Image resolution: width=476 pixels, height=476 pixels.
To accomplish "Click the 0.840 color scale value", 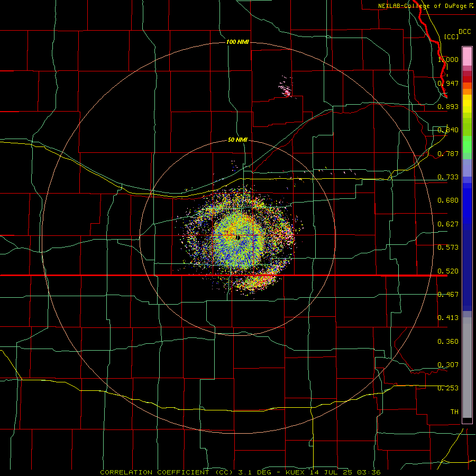I will point(448,130).
